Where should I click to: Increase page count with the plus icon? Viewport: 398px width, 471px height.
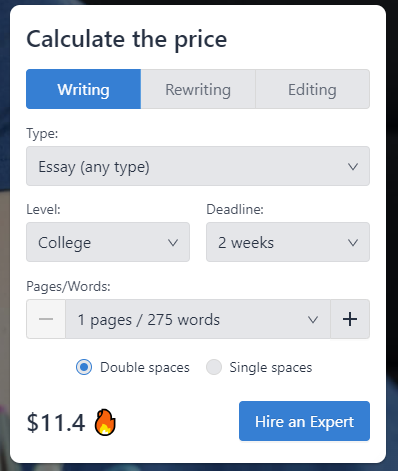click(350, 319)
